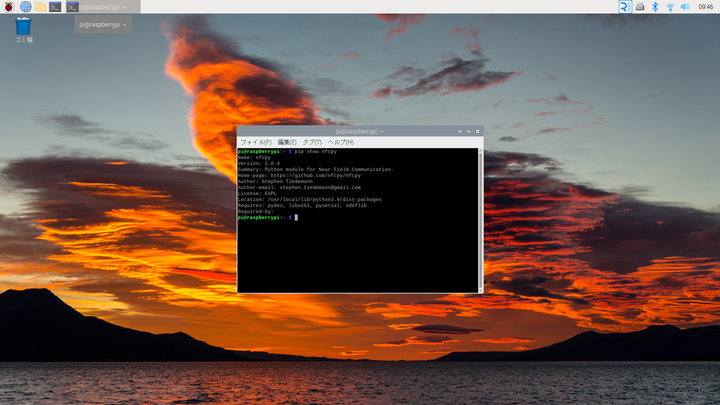The height and width of the screenshot is (405, 720).
Task: Click the 09:46 clock in the panel
Action: (705, 6)
